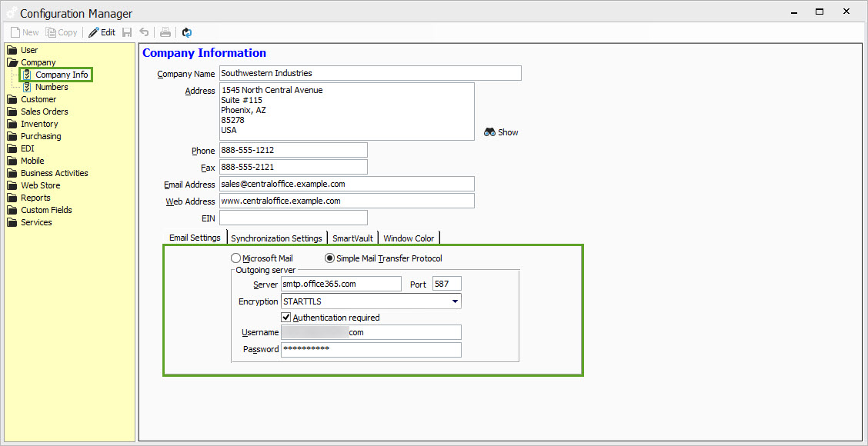This screenshot has width=868, height=446.
Task: Expand the Inventory folder
Action: (32, 124)
